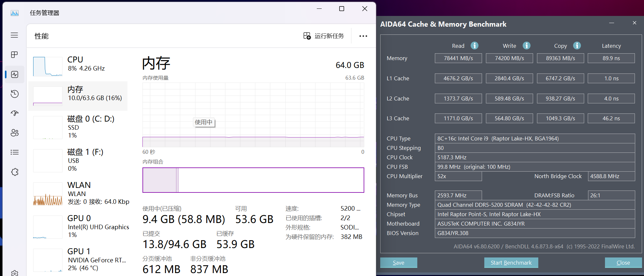Screen dimensions: 644x276
Task: Click the memory composition bar
Action: pyautogui.click(x=253, y=180)
